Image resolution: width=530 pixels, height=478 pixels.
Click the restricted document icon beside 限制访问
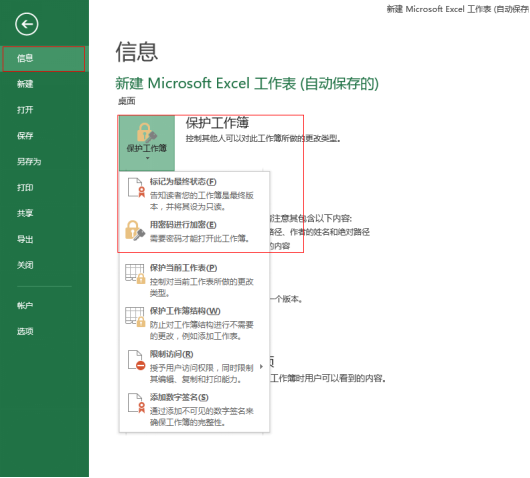[x=137, y=361]
